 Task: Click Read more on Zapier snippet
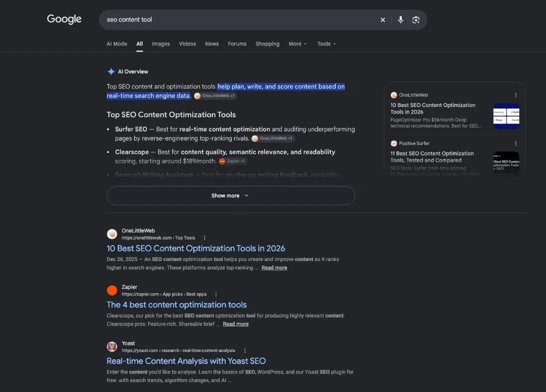point(236,324)
